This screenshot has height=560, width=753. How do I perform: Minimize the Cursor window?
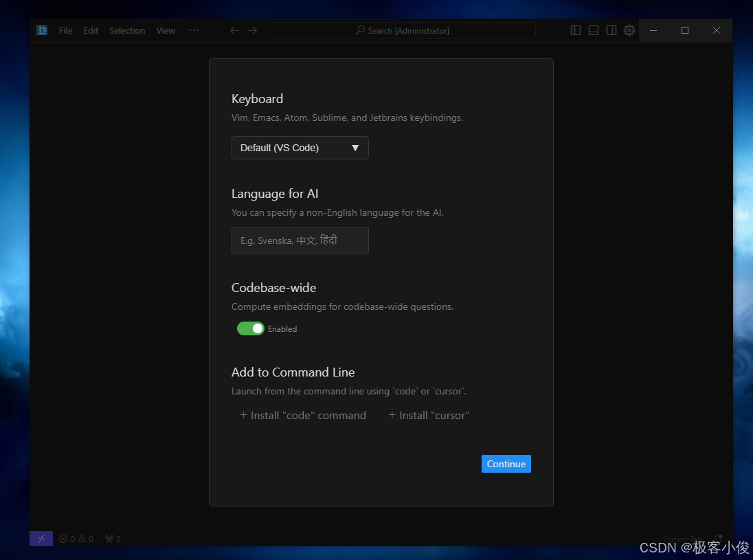[x=653, y=30]
